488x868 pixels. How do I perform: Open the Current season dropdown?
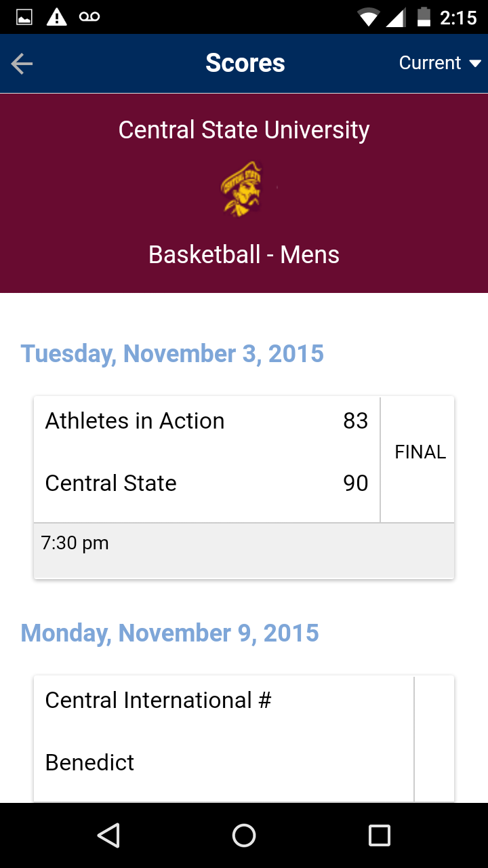[439, 63]
